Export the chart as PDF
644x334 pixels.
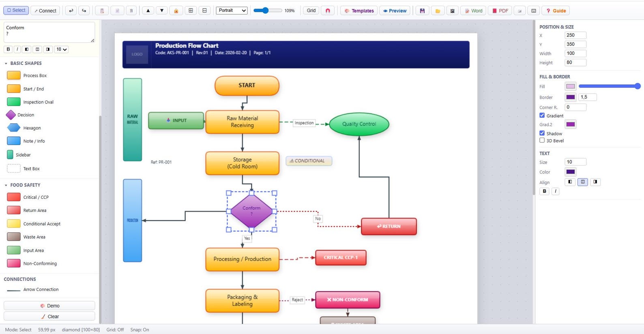500,11
